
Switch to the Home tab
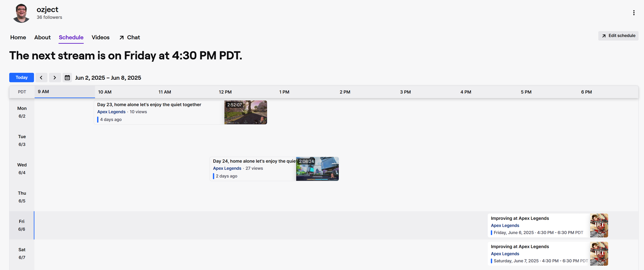pos(18,37)
